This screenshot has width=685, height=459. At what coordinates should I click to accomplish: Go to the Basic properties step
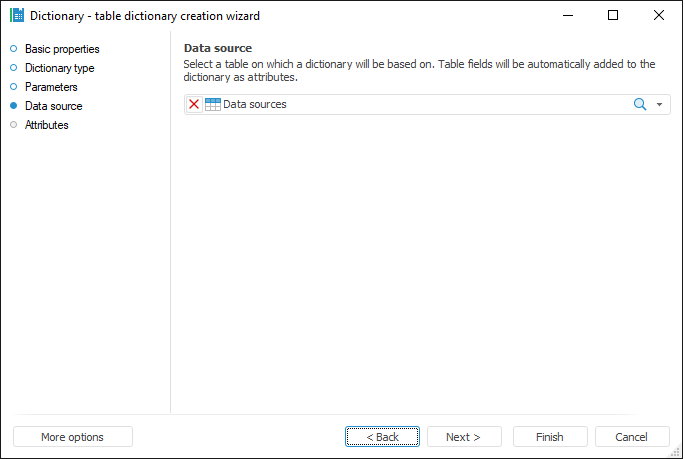(62, 49)
